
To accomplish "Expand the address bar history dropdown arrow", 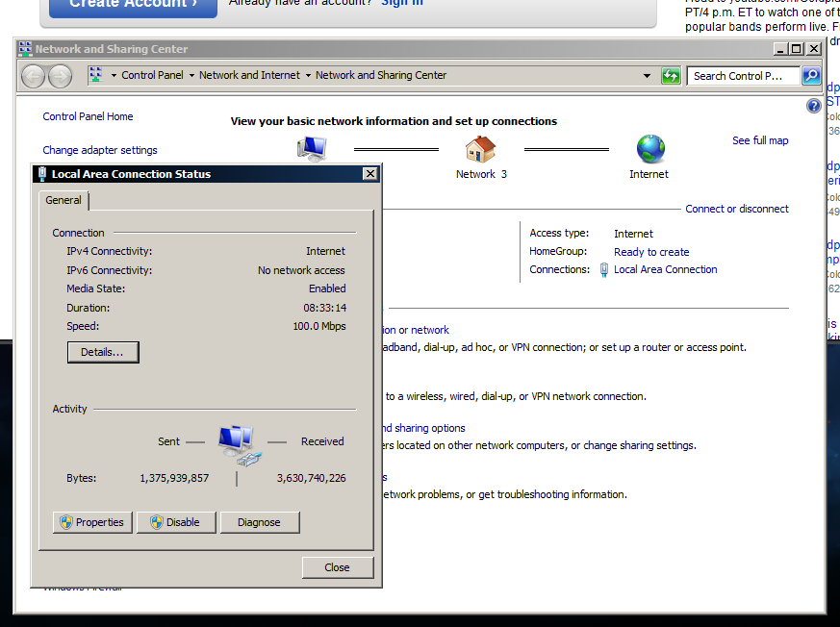I will coord(647,76).
